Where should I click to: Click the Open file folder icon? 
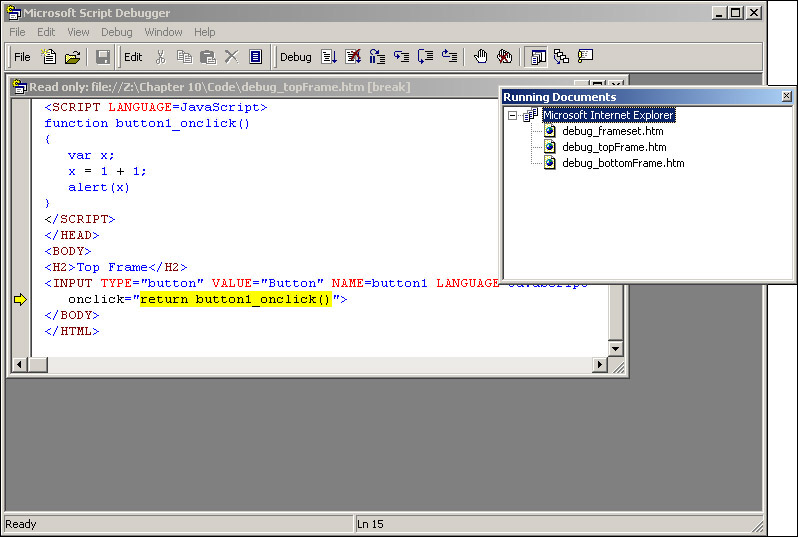72,57
